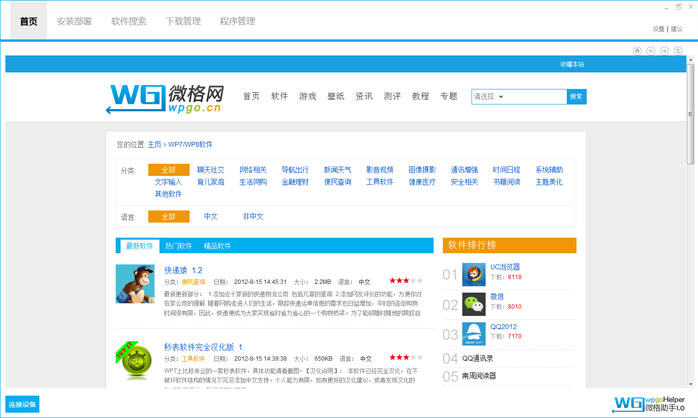
Task: Click the QQ2012 penguin icon
Action: coord(474,333)
